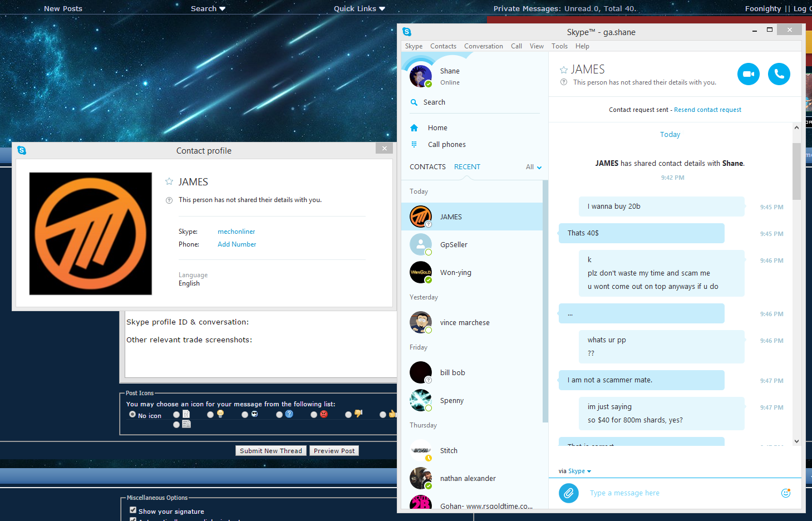Toggle the Show your signature checkbox
The height and width of the screenshot is (521, 812).
(x=133, y=510)
